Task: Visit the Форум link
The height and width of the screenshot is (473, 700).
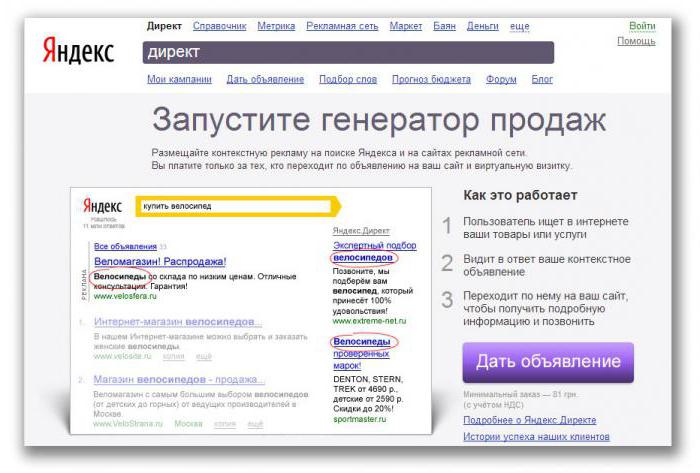Action: pos(501,79)
